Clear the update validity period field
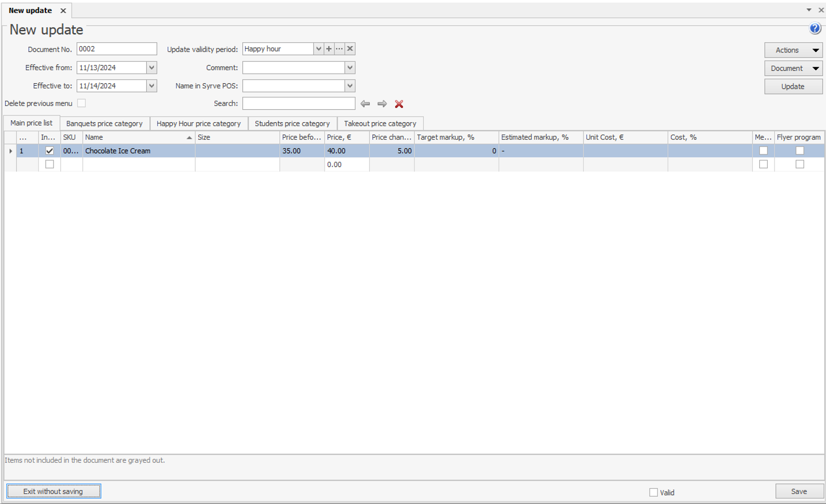The image size is (826, 504). click(x=350, y=49)
